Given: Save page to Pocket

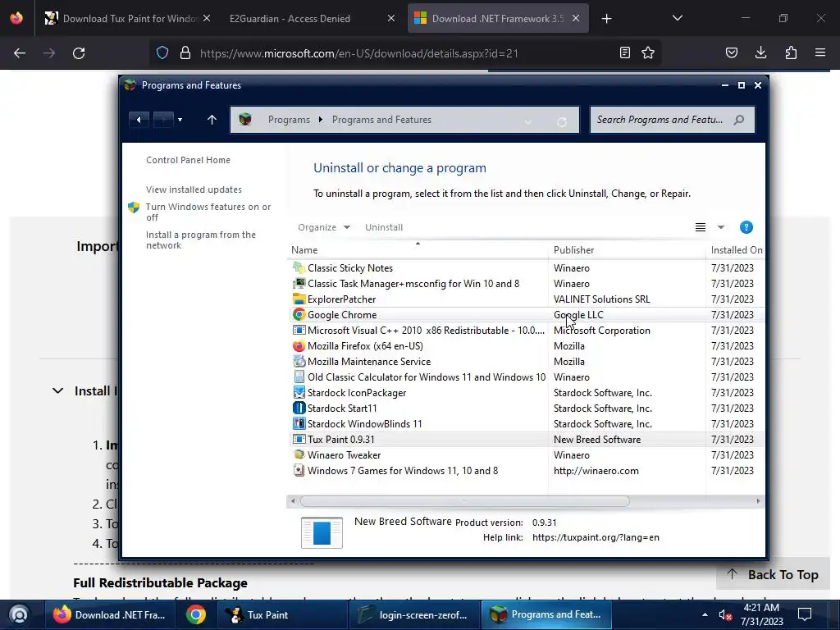Looking at the screenshot, I should click(731, 52).
